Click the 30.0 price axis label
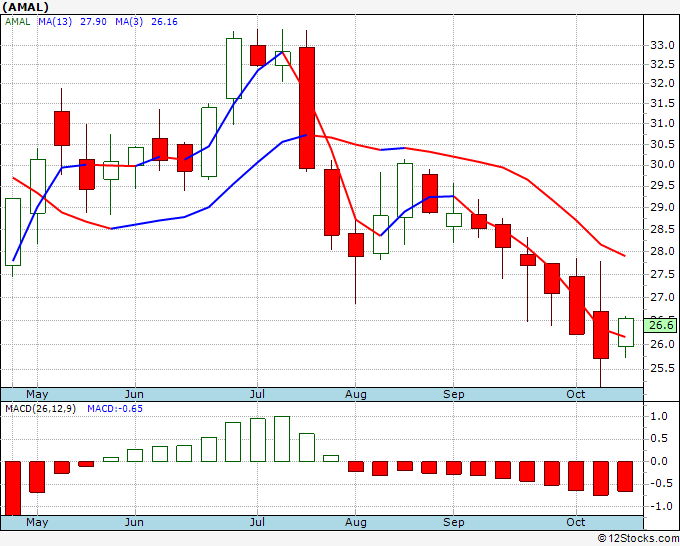Image resolution: width=680 pixels, height=546 pixels. click(x=662, y=164)
